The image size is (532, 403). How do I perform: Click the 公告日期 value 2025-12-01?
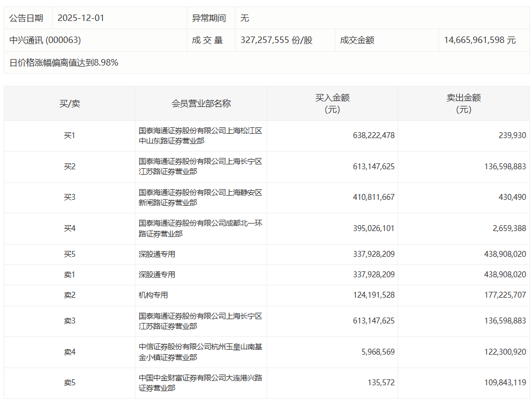81,18
